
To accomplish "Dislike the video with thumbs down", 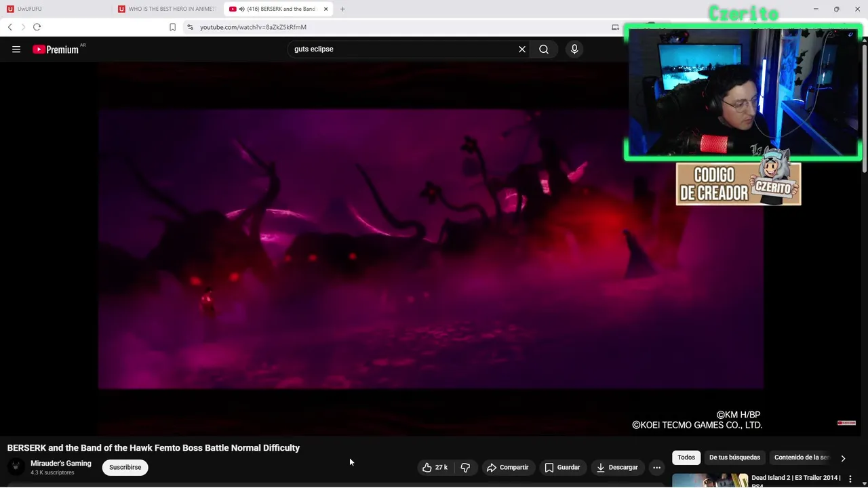I will point(465,467).
